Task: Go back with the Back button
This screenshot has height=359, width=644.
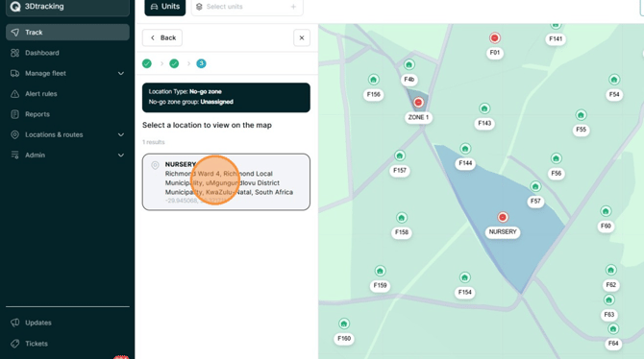Action: (162, 37)
